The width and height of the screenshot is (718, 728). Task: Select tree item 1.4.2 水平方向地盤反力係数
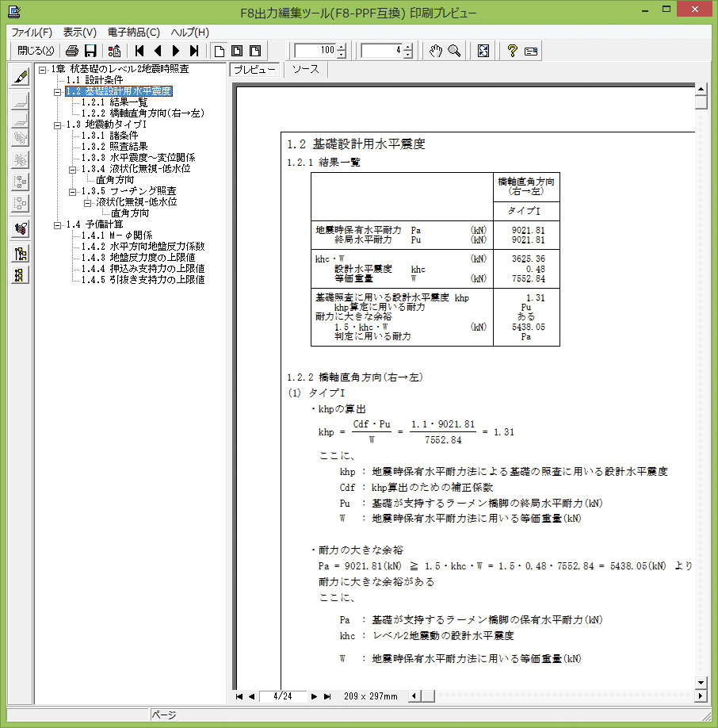click(x=143, y=247)
